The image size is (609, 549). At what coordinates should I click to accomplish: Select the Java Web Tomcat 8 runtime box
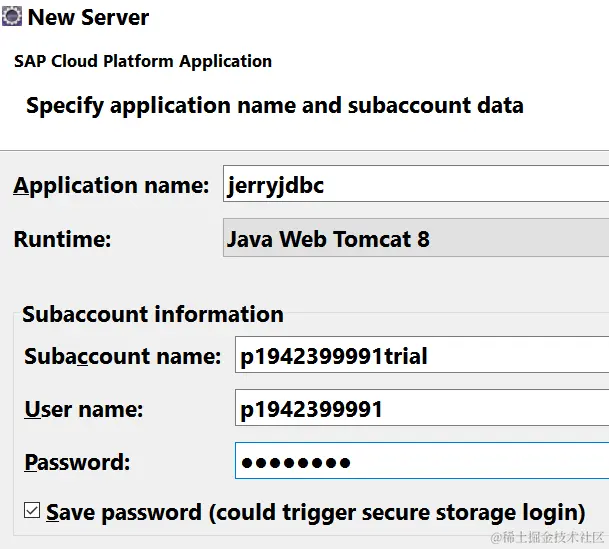coord(415,240)
